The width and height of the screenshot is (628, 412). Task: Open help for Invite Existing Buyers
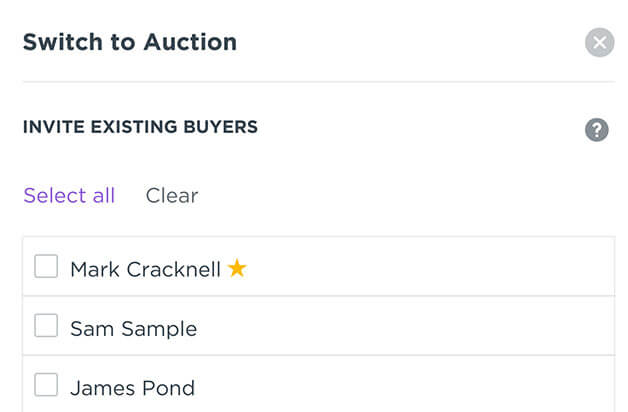596,130
